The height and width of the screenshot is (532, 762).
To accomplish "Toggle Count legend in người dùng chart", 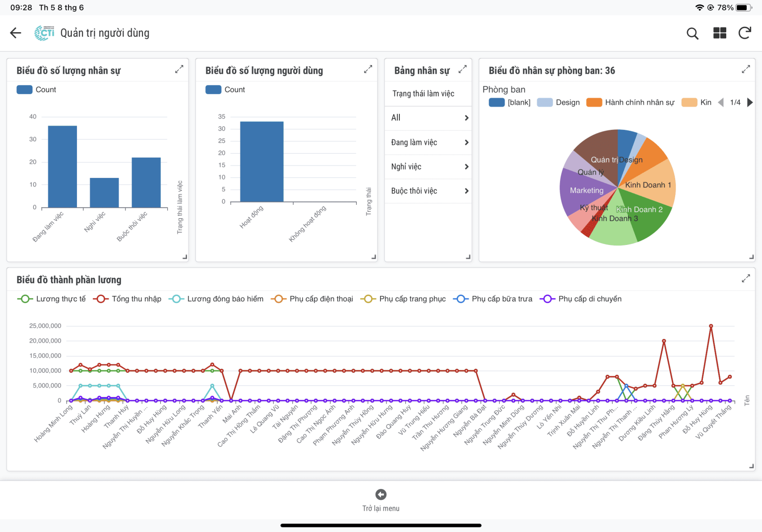I will [225, 90].
